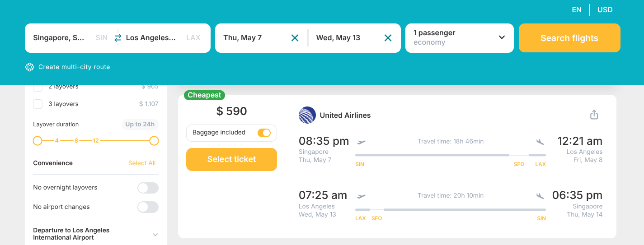Toggle the Baggage included switch

point(264,133)
